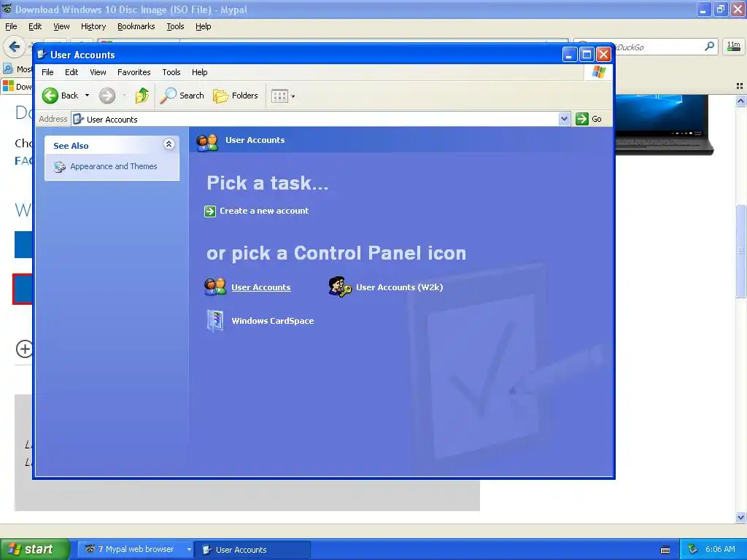Open the Mypal browser Help menu
The width and height of the screenshot is (747, 560).
[204, 26]
